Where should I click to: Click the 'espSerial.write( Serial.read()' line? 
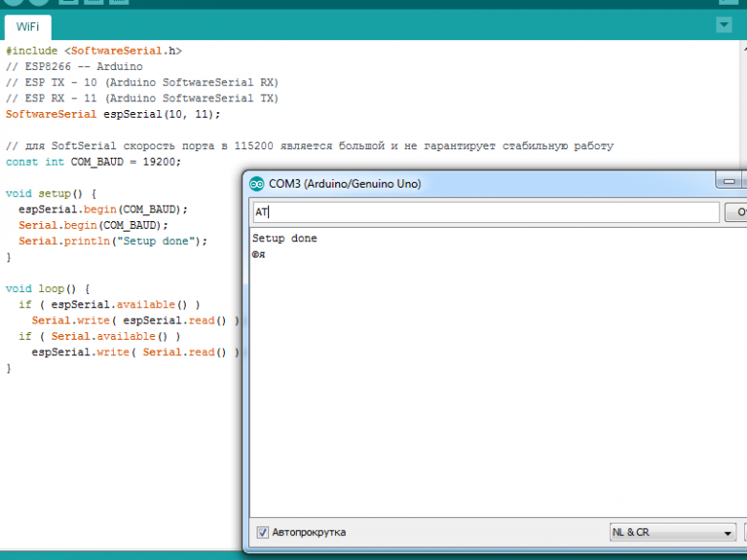tap(135, 352)
